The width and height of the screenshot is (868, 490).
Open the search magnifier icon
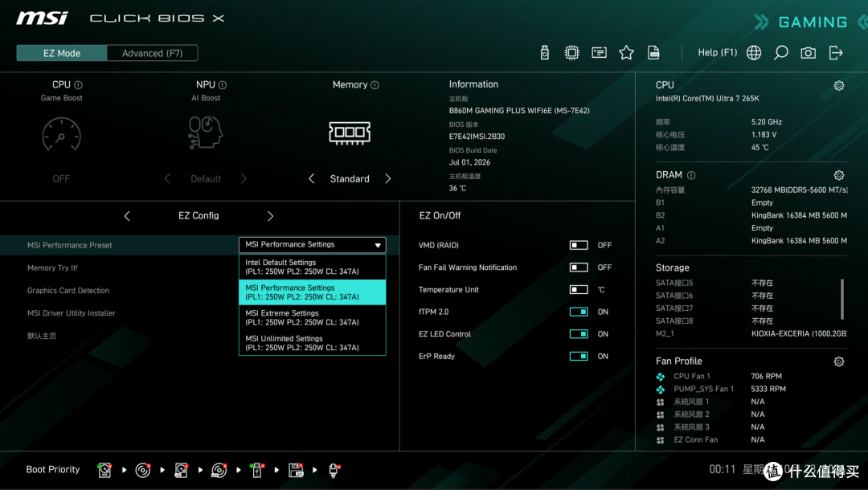781,52
